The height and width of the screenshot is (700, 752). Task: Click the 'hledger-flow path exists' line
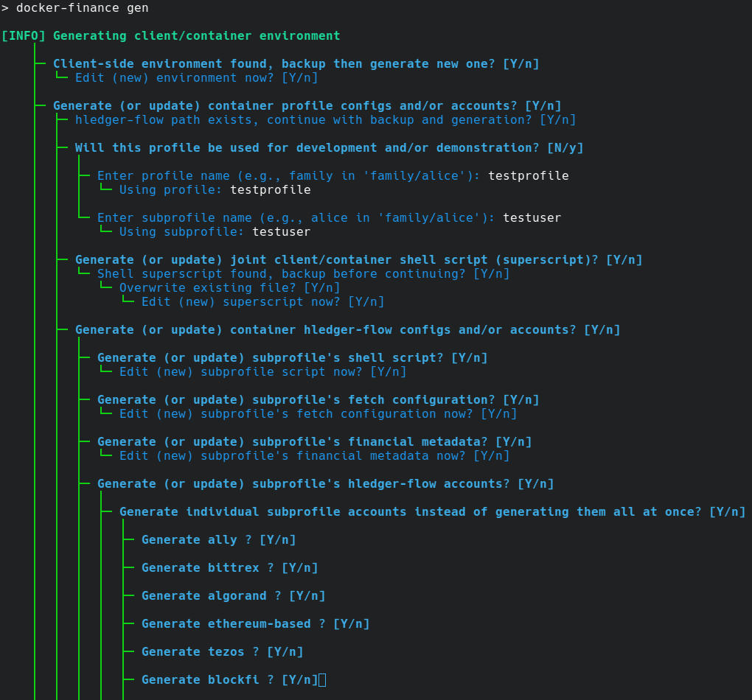[325, 120]
